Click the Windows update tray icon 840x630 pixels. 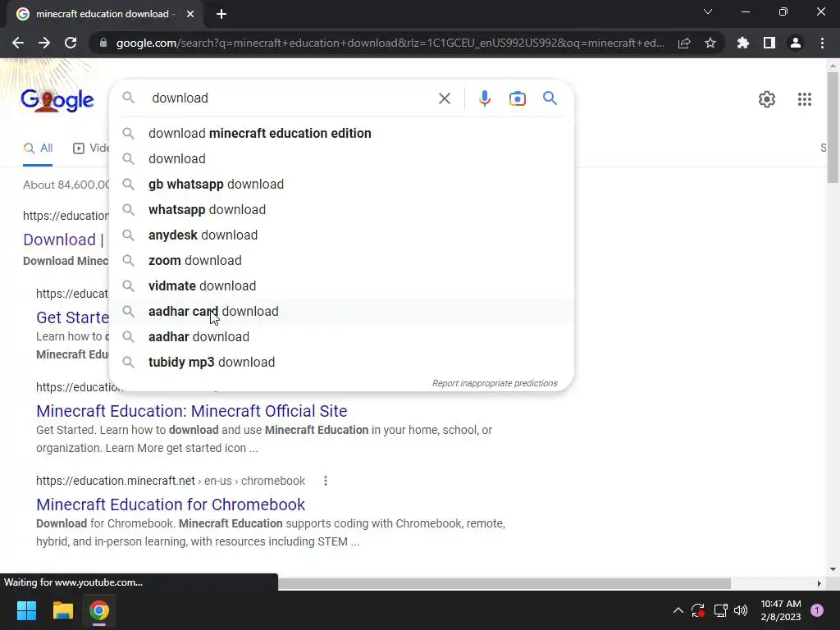(697, 610)
